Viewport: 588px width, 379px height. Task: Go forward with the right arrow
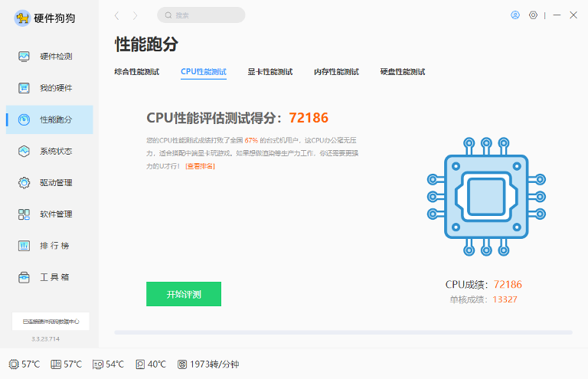[135, 15]
